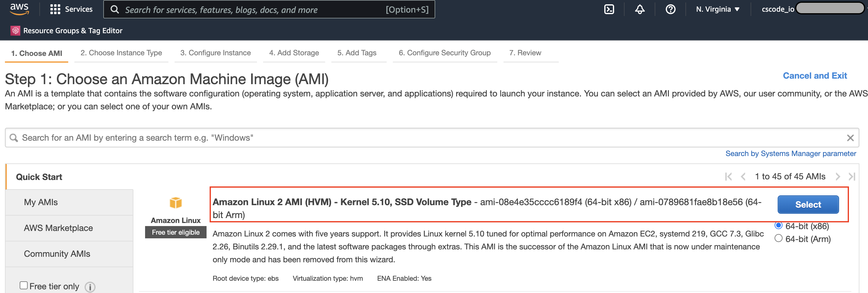Screen dimensions: 868x293
Task: Open the Services grid menu
Action: [x=55, y=10]
